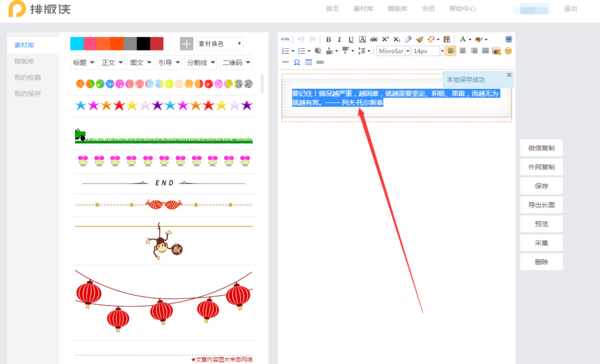Insert a horizontal rule line
Viewport: 600px width, 364px height.
pos(285,62)
